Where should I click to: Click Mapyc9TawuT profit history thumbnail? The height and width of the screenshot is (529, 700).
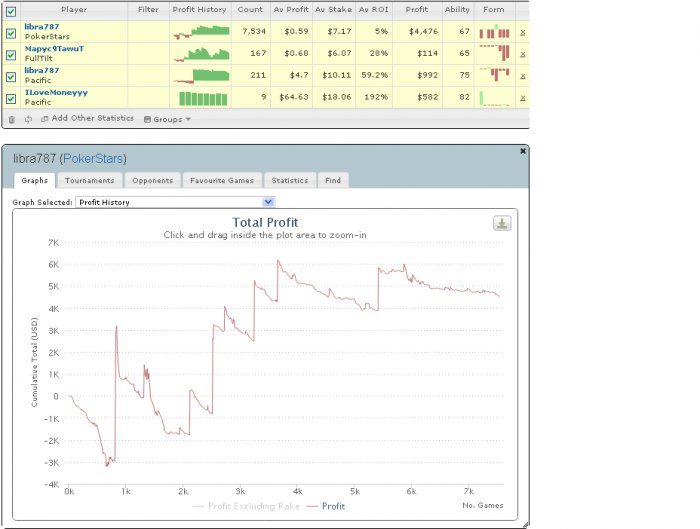tap(201, 54)
